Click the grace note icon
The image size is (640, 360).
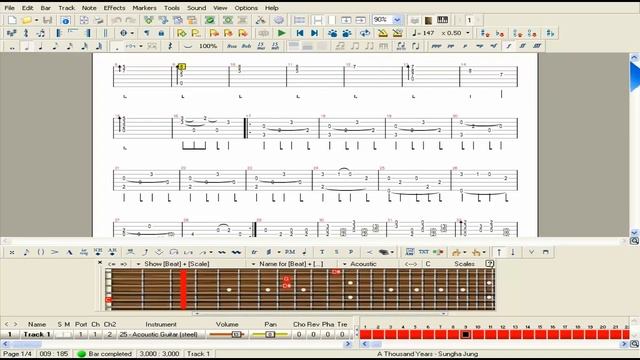click(26, 252)
